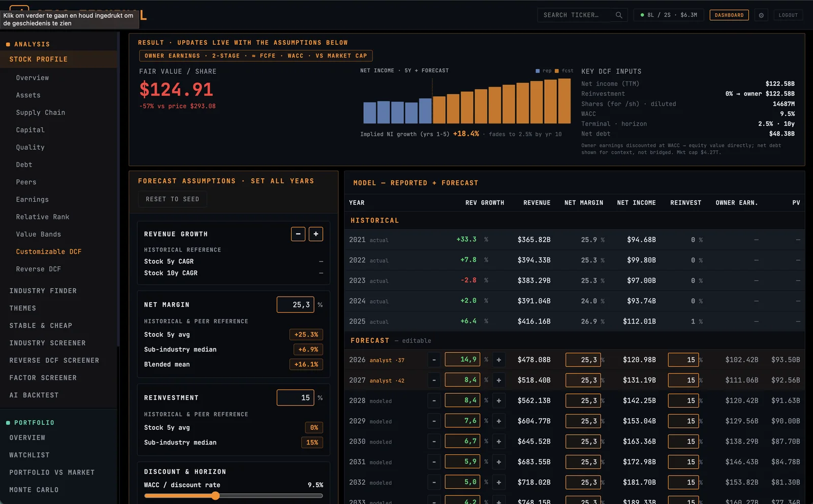The image size is (813, 504).
Task: Apply Blended mean margin +16.1%
Action: 306,364
